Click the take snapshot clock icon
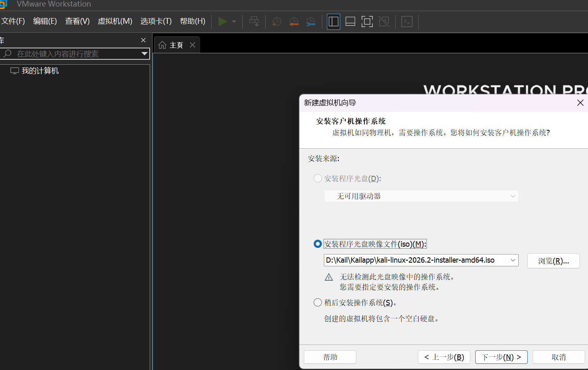The width and height of the screenshot is (588, 370). pyautogui.click(x=277, y=21)
